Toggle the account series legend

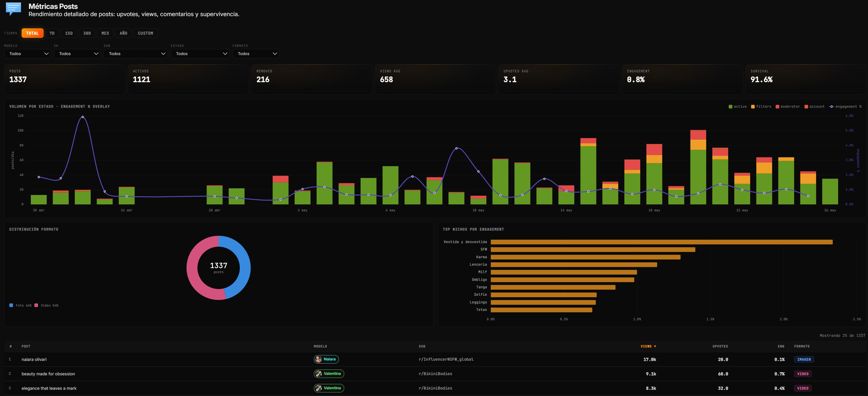click(x=814, y=107)
